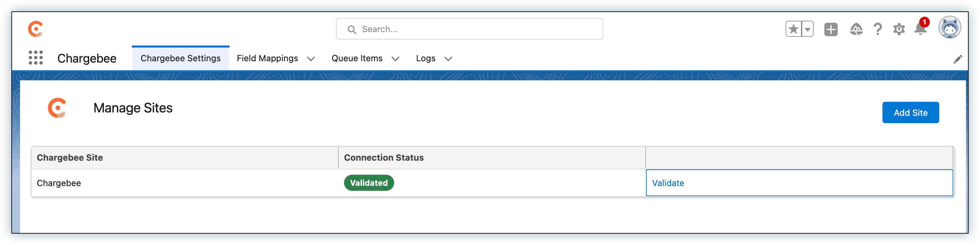Image resolution: width=980 pixels, height=245 pixels.
Task: Expand the Field Mappings dropdown chevron
Action: [x=311, y=59]
